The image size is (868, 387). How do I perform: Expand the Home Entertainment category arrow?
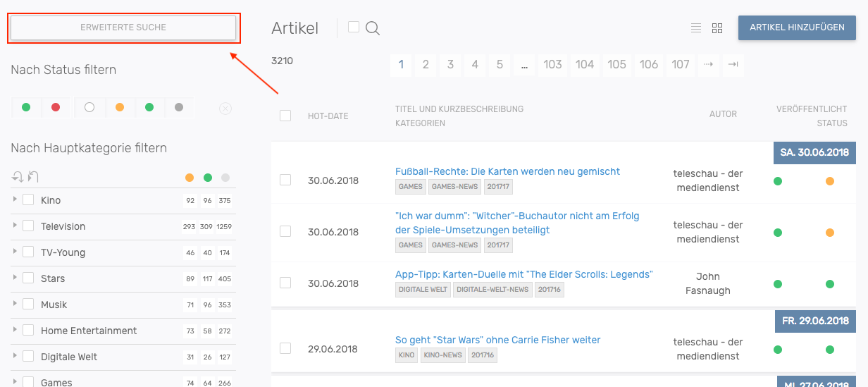[x=15, y=331]
